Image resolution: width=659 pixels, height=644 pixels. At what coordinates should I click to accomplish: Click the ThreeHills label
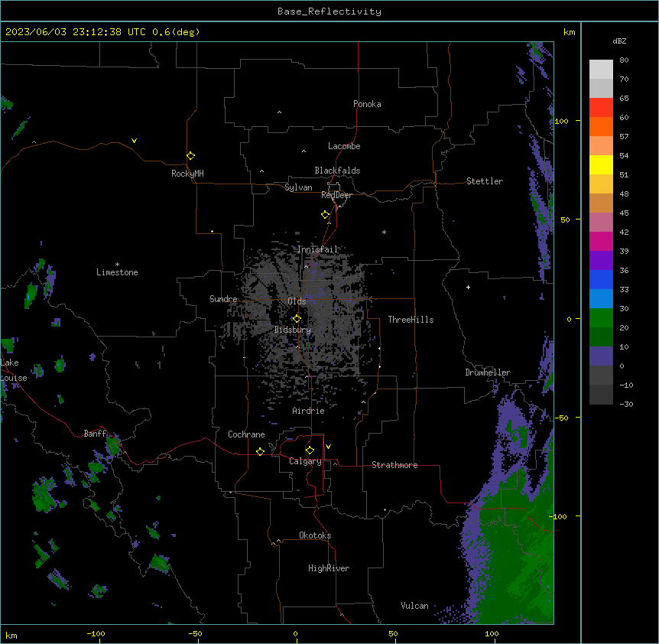[411, 320]
